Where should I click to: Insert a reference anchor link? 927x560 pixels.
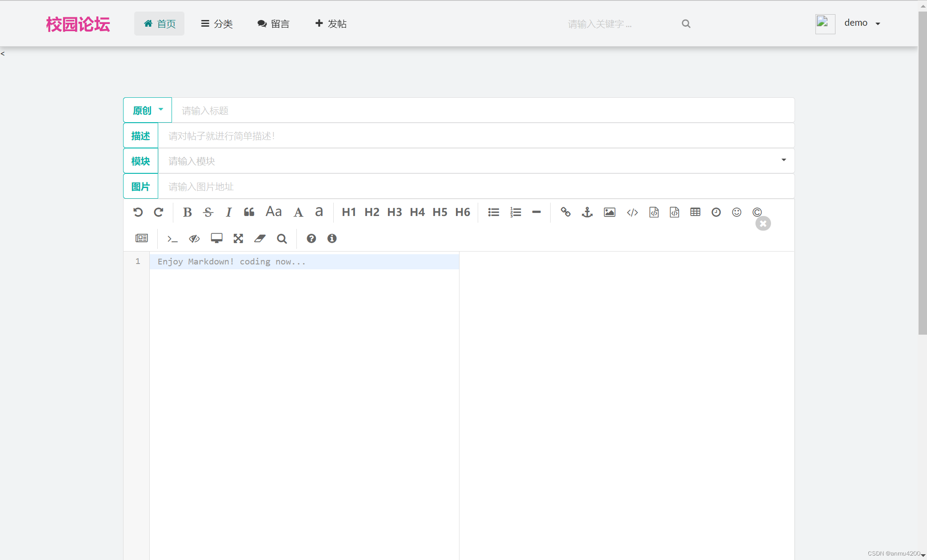point(587,212)
